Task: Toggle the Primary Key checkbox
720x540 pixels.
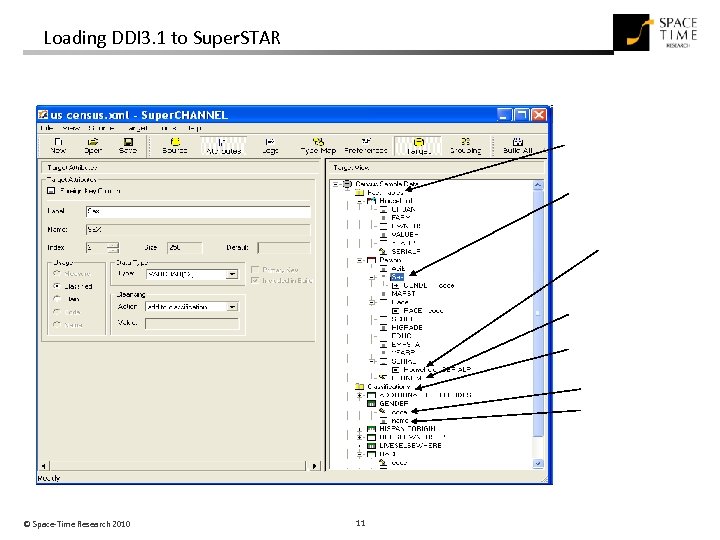Action: [x=255, y=270]
